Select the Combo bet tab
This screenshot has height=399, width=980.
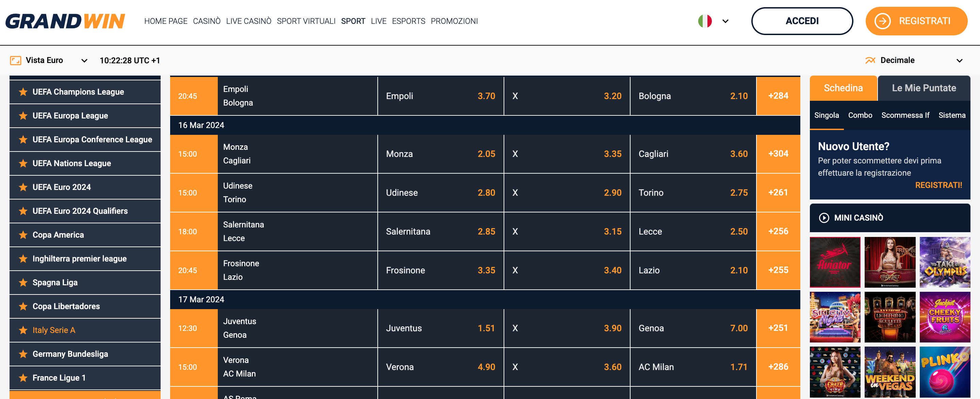[x=860, y=115]
